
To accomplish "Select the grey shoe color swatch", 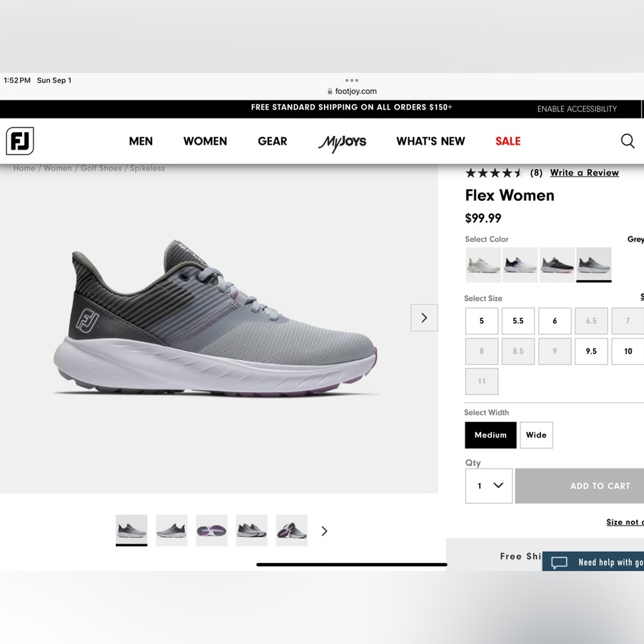I will 594,265.
